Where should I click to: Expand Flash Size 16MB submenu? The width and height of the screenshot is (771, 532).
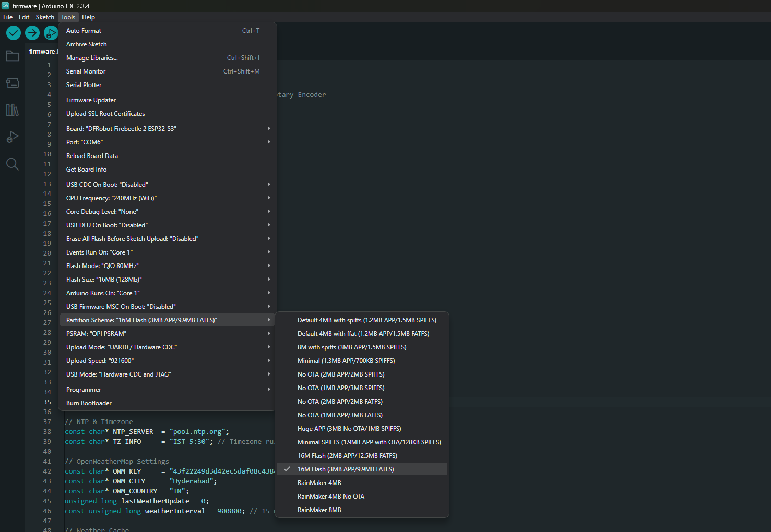[x=168, y=280]
